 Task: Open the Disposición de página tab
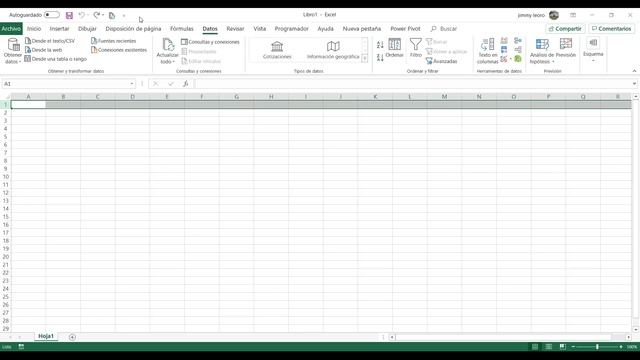(x=133, y=29)
